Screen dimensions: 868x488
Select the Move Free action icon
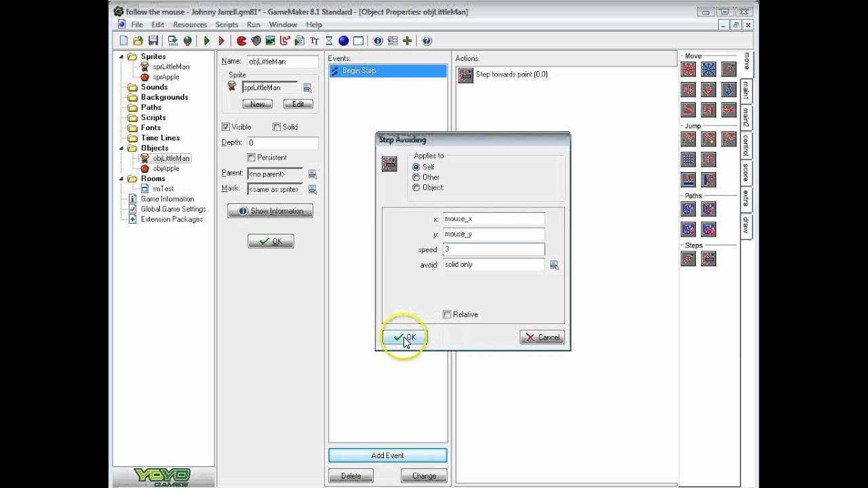pyautogui.click(x=709, y=69)
